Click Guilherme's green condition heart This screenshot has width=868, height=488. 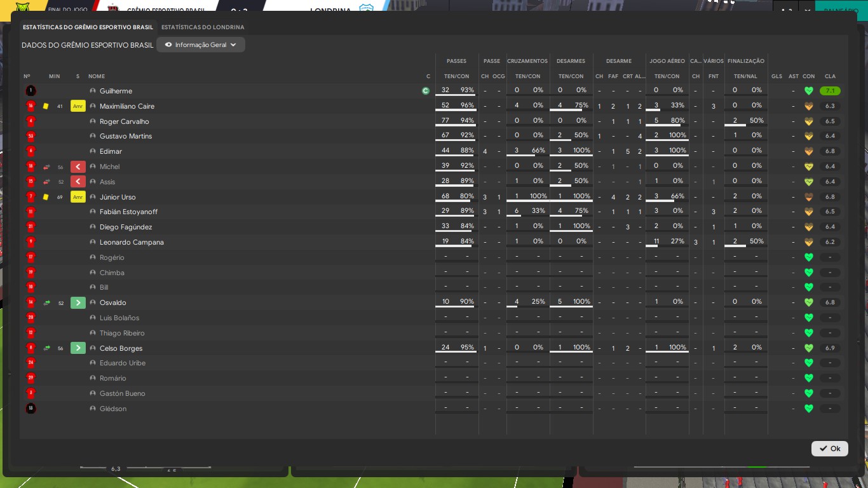point(809,91)
